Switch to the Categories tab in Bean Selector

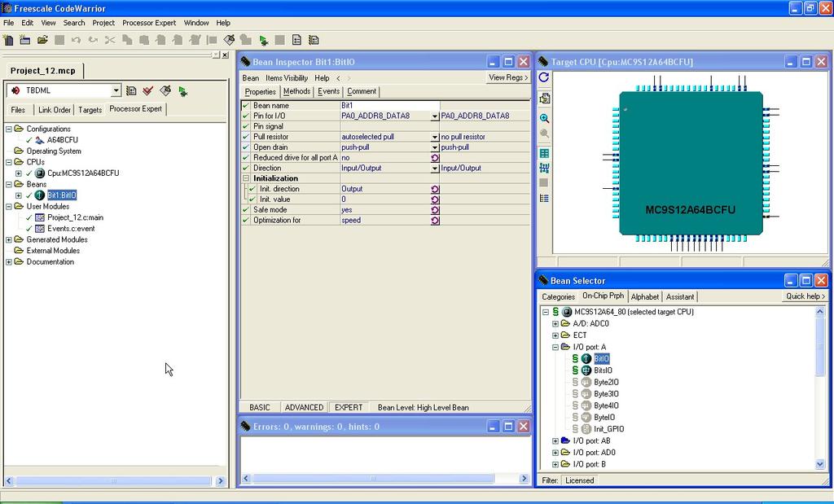(558, 296)
